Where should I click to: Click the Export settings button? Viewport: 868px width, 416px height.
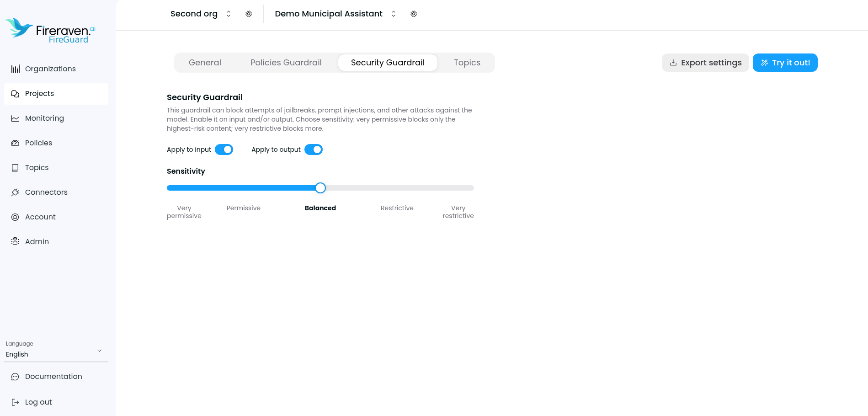pos(705,62)
